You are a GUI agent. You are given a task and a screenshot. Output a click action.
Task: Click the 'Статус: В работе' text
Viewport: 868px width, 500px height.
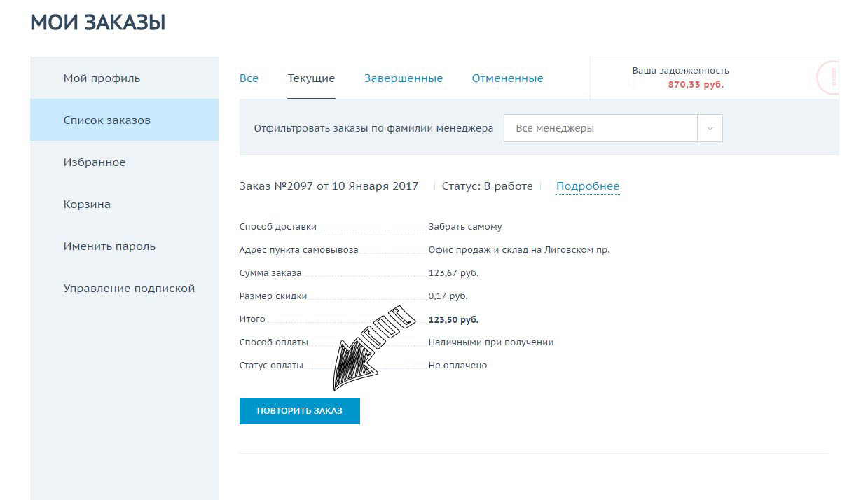point(487,186)
